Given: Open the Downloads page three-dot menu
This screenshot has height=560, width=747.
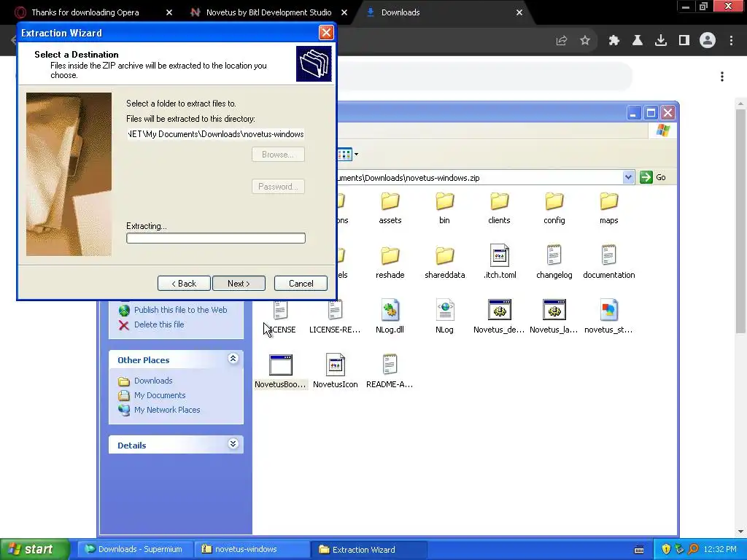Looking at the screenshot, I should point(722,77).
